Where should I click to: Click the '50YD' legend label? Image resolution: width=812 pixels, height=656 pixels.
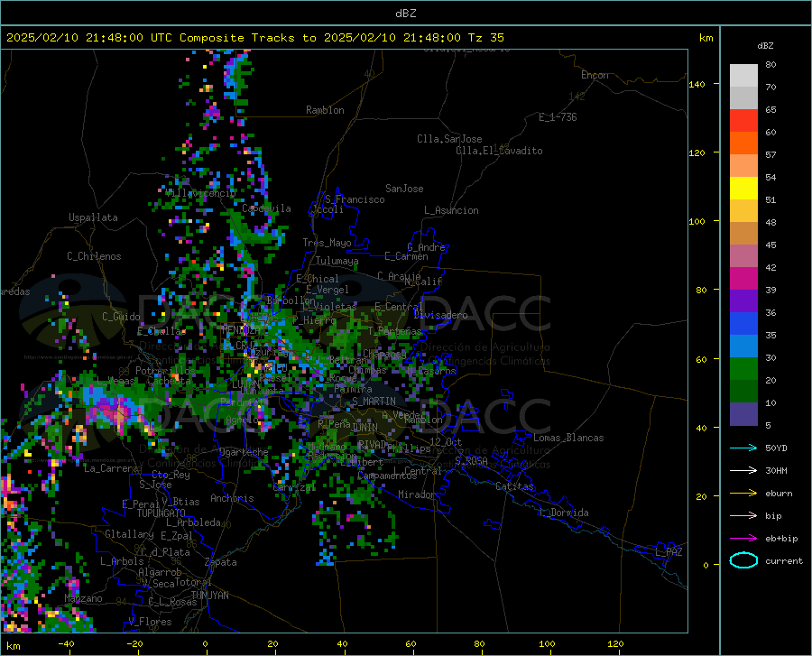776,448
